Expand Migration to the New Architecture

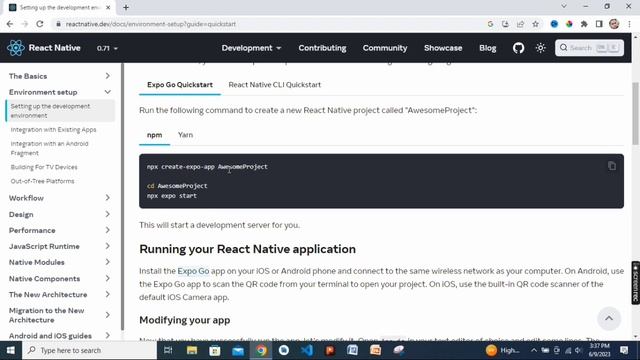click(60, 315)
